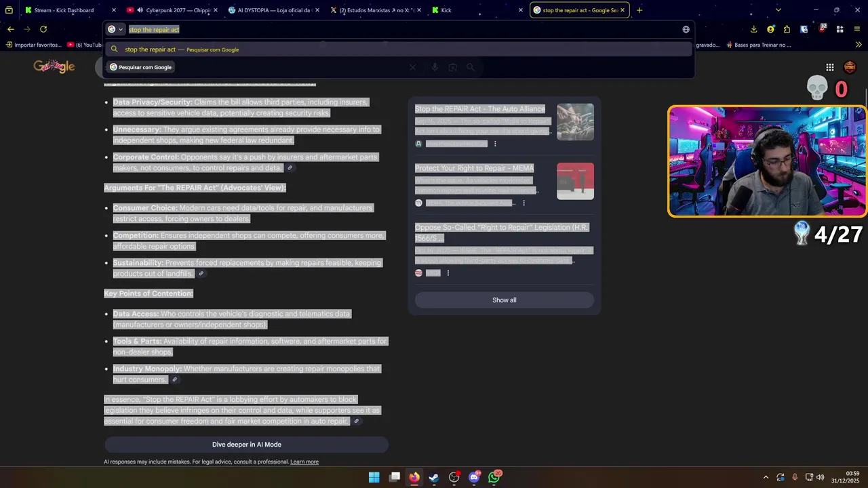
Task: Open the Google account avatar
Action: tap(850, 67)
